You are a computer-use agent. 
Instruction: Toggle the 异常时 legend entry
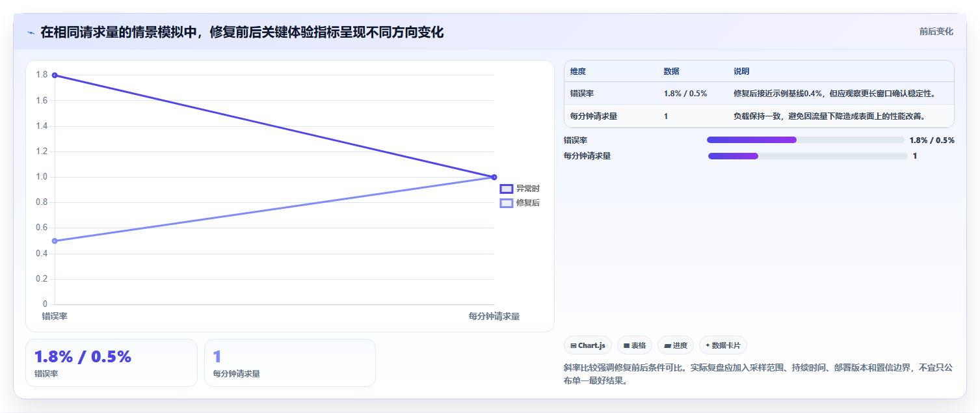[520, 189]
